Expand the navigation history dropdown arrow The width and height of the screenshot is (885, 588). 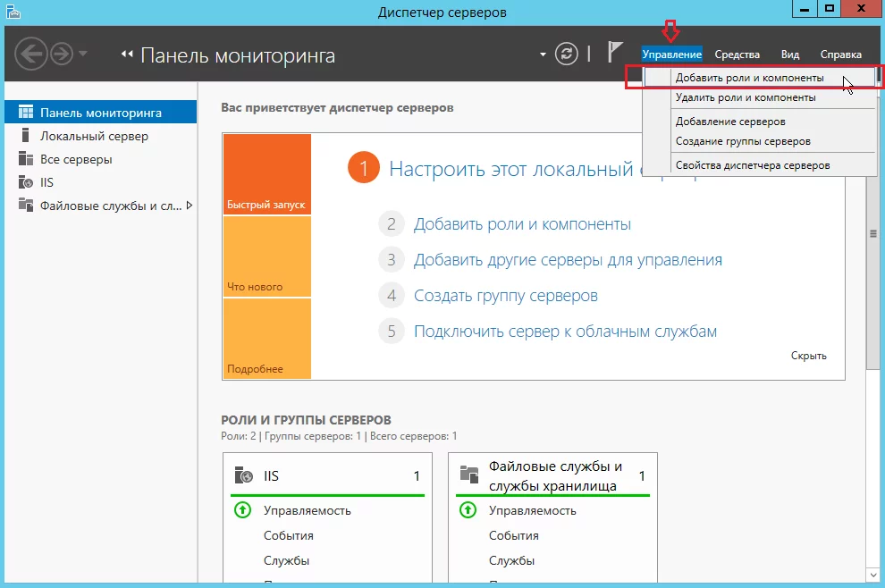coord(83,54)
